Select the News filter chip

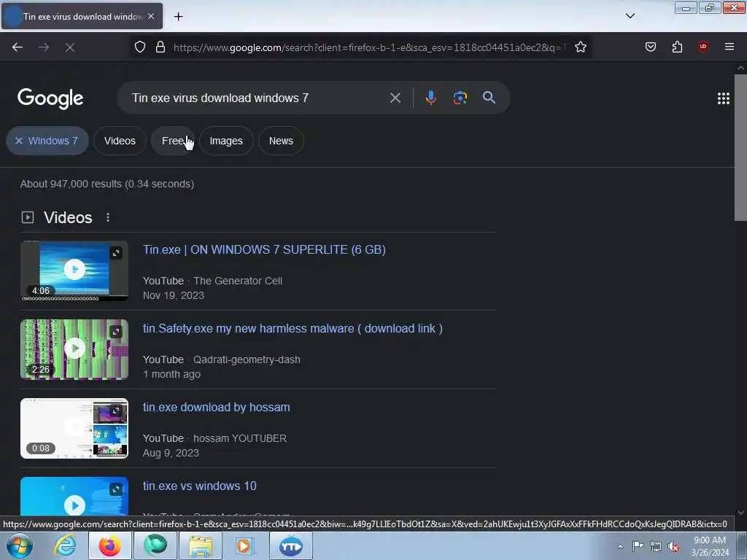(x=281, y=141)
